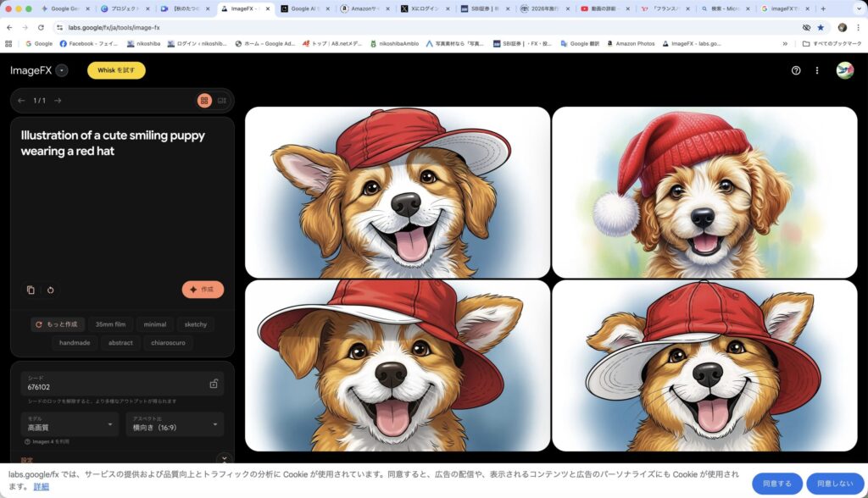
Task: Open the three-dot more options menu
Action: coord(817,70)
